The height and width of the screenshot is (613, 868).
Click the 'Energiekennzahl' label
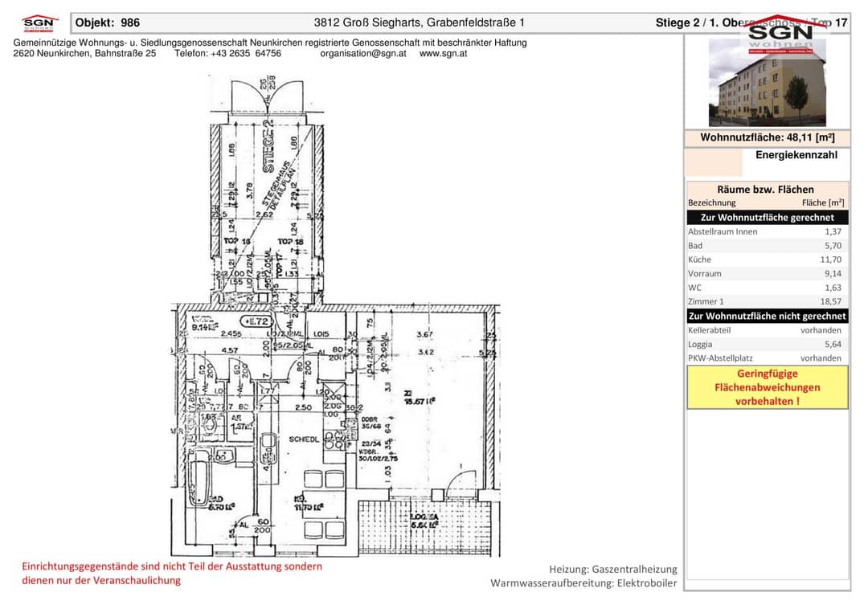click(796, 155)
